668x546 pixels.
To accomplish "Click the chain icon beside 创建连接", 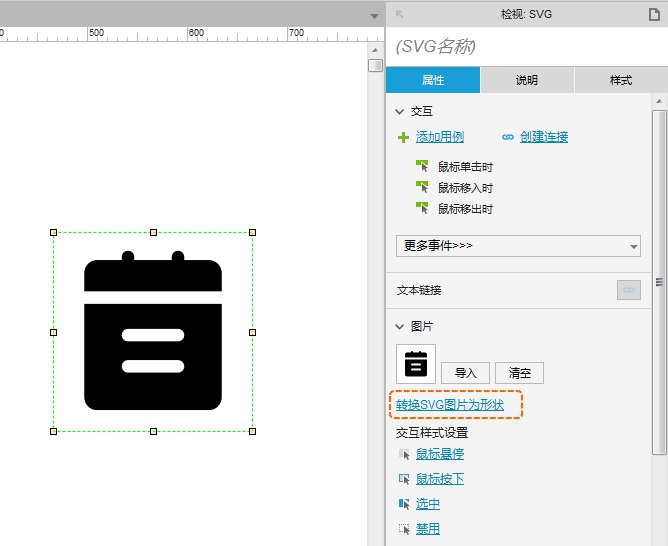I will tap(507, 137).
